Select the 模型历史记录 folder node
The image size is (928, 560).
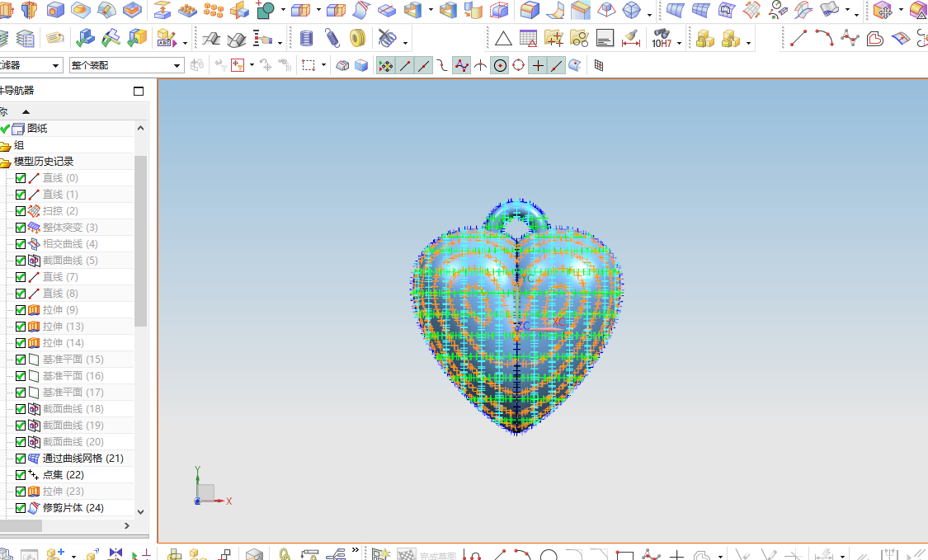43,162
